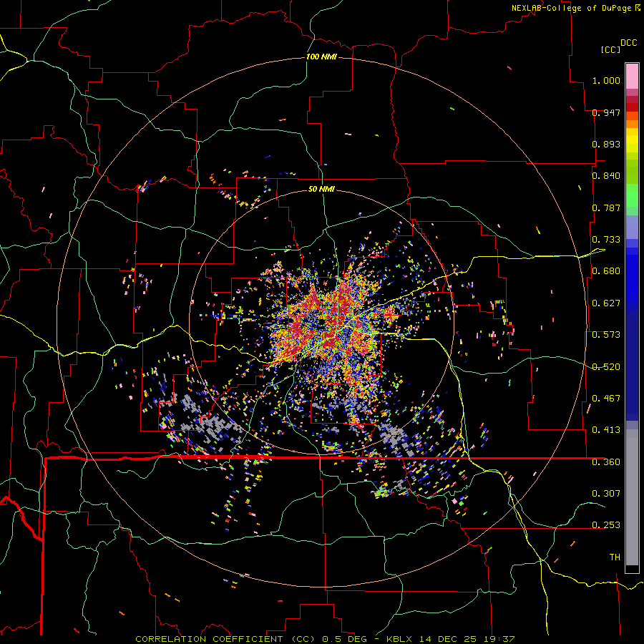
Task: Click the 0.253 legend value
Action: 606,525
